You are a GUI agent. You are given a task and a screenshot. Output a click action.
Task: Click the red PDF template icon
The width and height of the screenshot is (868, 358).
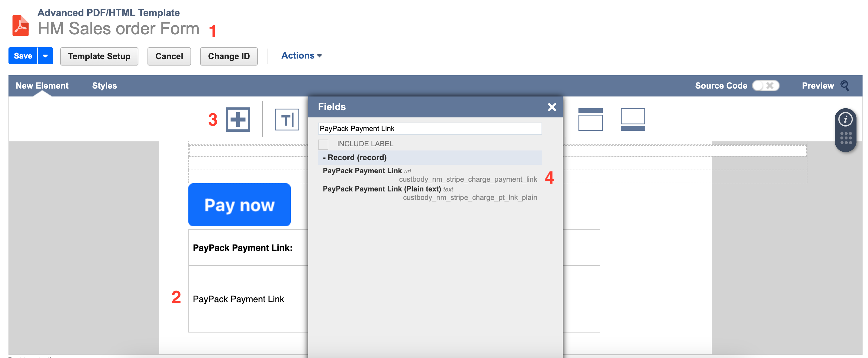[x=21, y=25]
